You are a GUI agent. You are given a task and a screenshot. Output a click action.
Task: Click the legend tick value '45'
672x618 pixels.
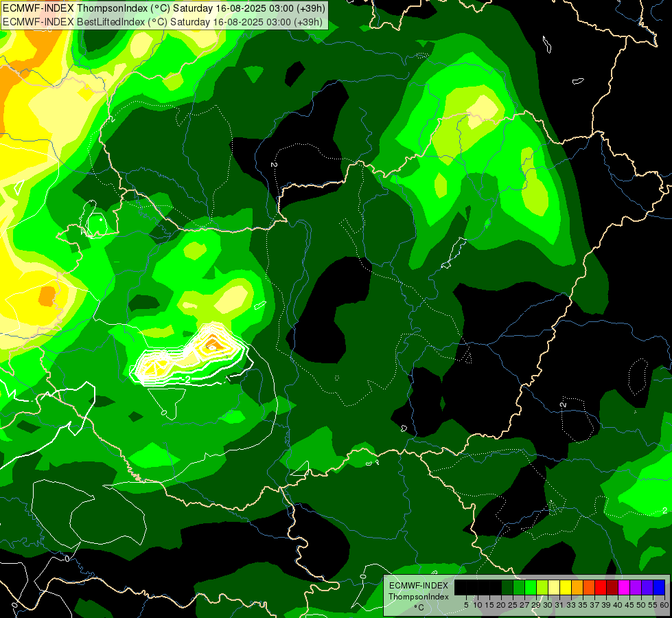click(x=629, y=605)
